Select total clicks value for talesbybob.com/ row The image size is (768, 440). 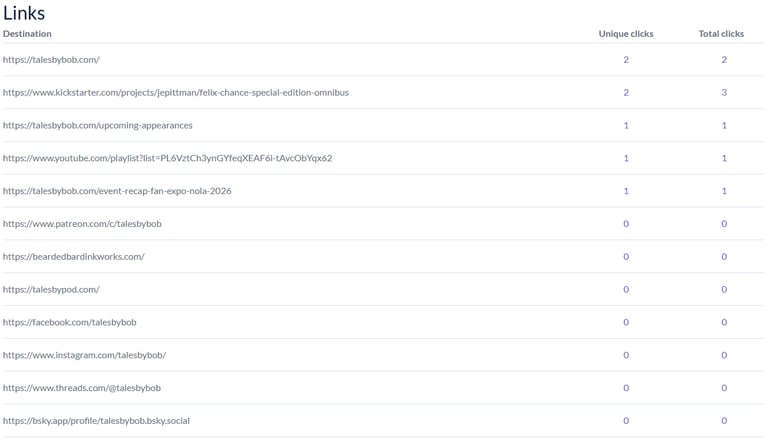click(x=724, y=60)
